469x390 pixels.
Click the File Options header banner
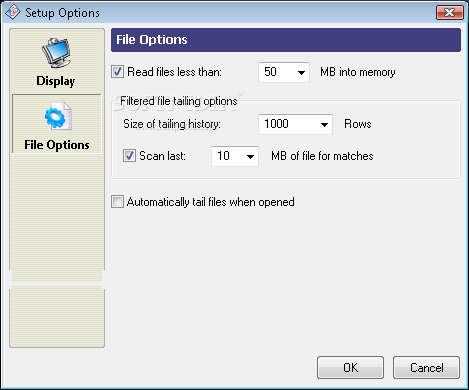[286, 40]
